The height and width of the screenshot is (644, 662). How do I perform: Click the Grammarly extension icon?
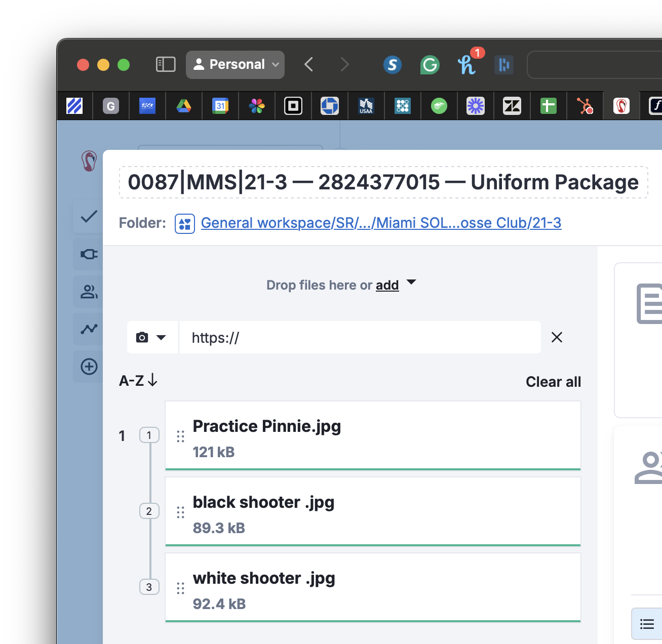(430, 65)
